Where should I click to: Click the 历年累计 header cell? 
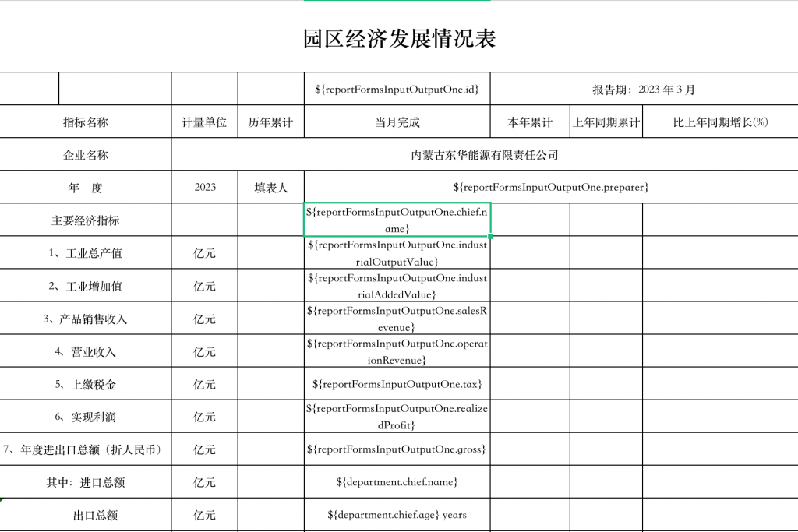[270, 122]
